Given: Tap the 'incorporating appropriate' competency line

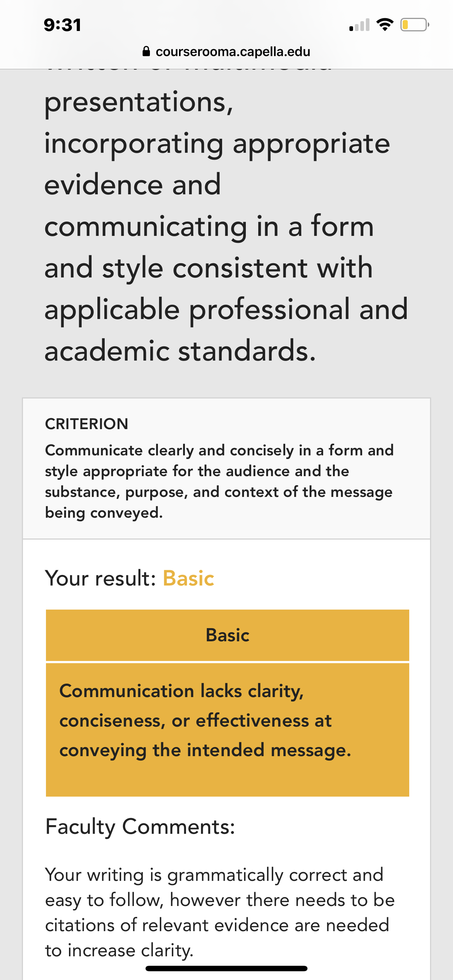Looking at the screenshot, I should tap(217, 144).
